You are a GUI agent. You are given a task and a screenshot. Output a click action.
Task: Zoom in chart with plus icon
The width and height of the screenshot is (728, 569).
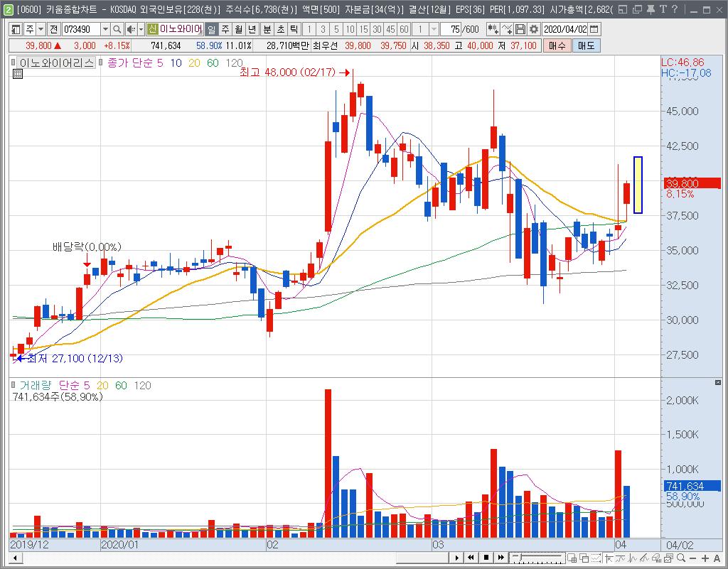[705, 558]
